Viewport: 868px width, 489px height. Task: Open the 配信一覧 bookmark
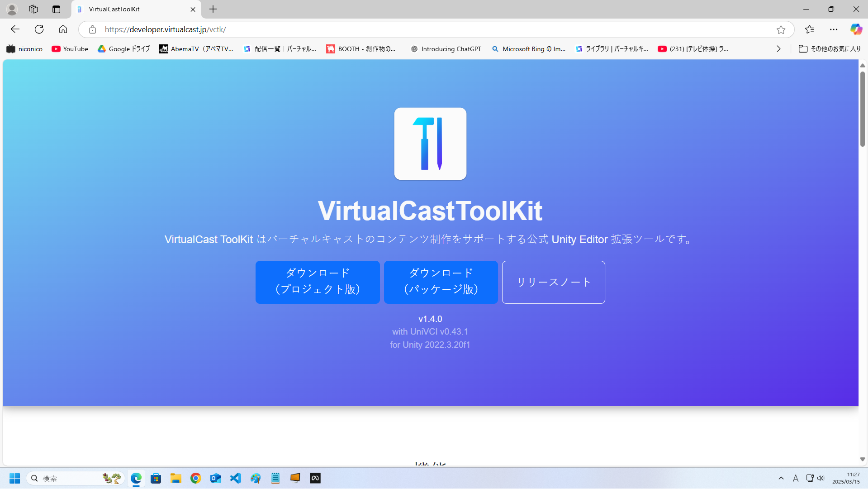pos(280,49)
